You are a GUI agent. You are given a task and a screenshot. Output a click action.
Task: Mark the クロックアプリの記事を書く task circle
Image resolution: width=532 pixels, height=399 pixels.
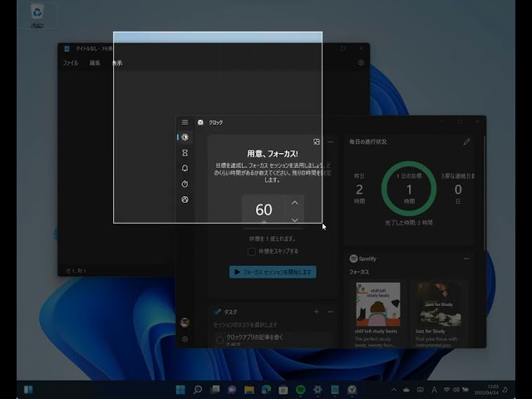click(219, 339)
